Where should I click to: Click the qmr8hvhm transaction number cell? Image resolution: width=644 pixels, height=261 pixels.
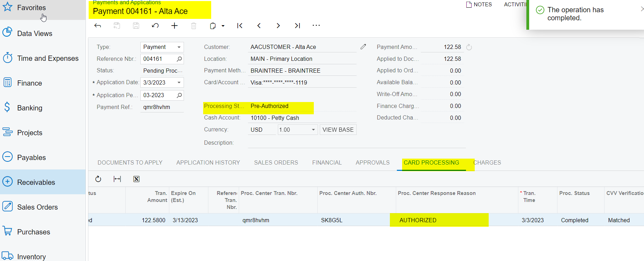[x=278, y=220]
